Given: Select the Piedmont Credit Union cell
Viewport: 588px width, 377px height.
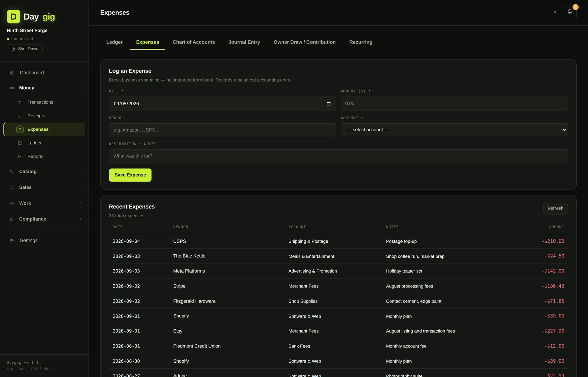Looking at the screenshot, I should tap(197, 346).
